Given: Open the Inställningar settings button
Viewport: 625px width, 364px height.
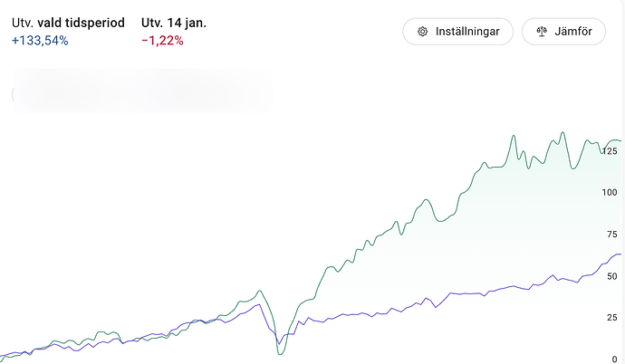Looking at the screenshot, I should click(457, 32).
